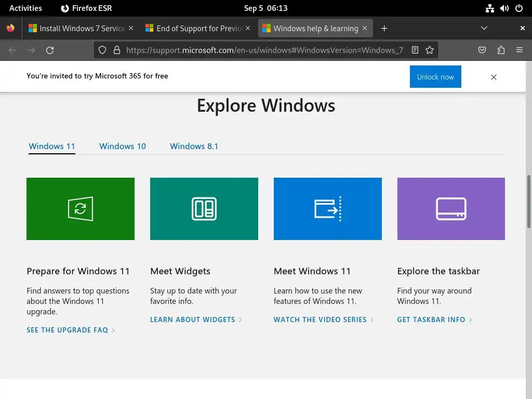532x399 pixels.
Task: Select the Windows 10 tab
Action: (x=123, y=146)
